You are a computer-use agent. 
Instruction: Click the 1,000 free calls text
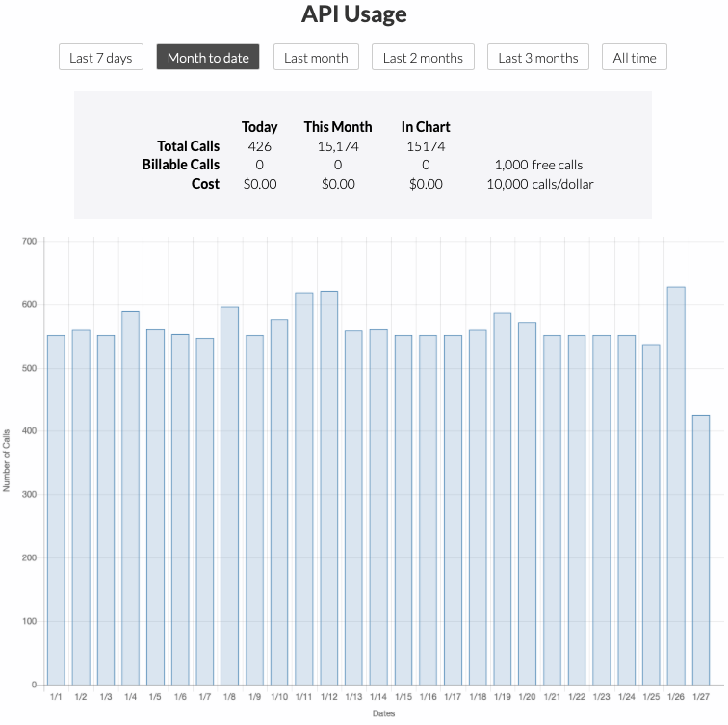click(x=537, y=165)
